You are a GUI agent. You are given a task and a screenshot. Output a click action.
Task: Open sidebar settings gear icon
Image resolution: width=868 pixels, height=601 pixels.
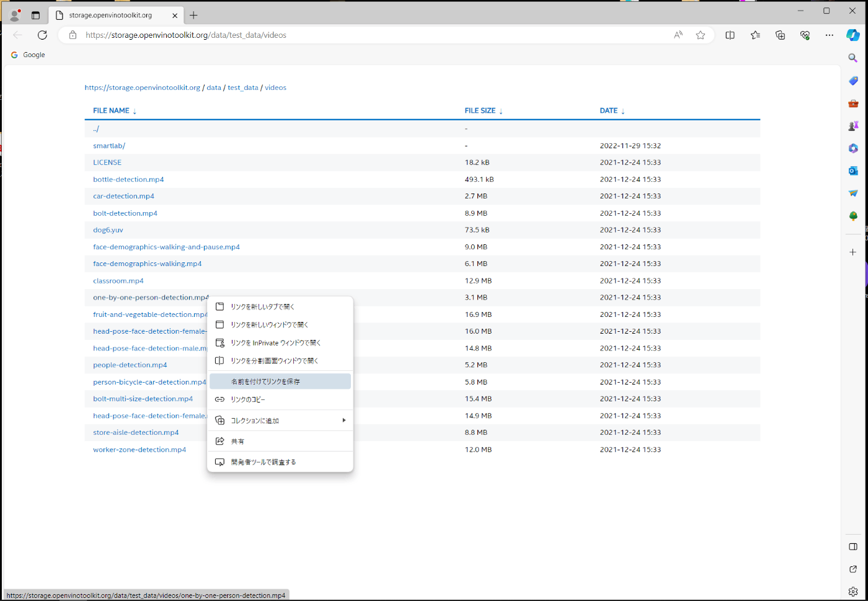(853, 591)
